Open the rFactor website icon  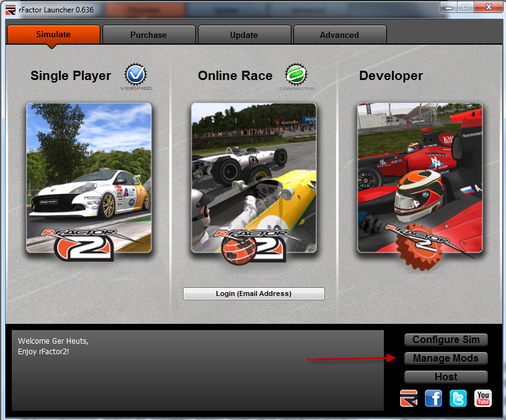409,398
